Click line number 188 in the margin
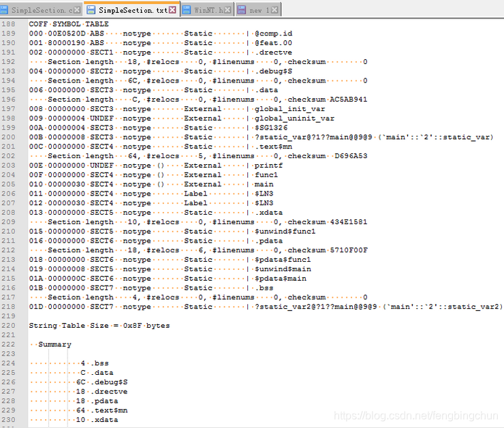The height and width of the screenshot is (428, 504). (8, 24)
